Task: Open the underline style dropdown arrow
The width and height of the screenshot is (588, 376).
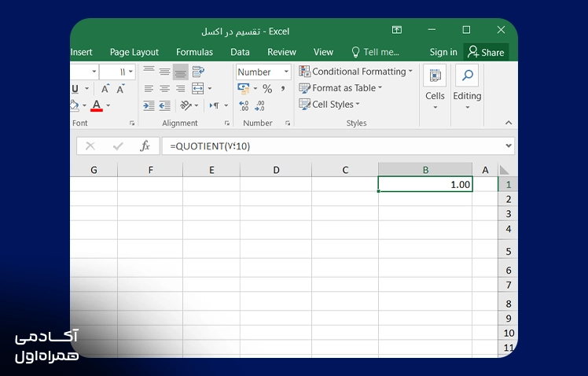Action: click(87, 89)
